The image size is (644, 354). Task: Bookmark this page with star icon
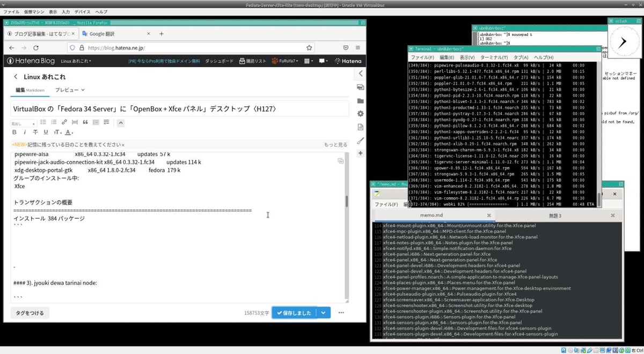(309, 48)
